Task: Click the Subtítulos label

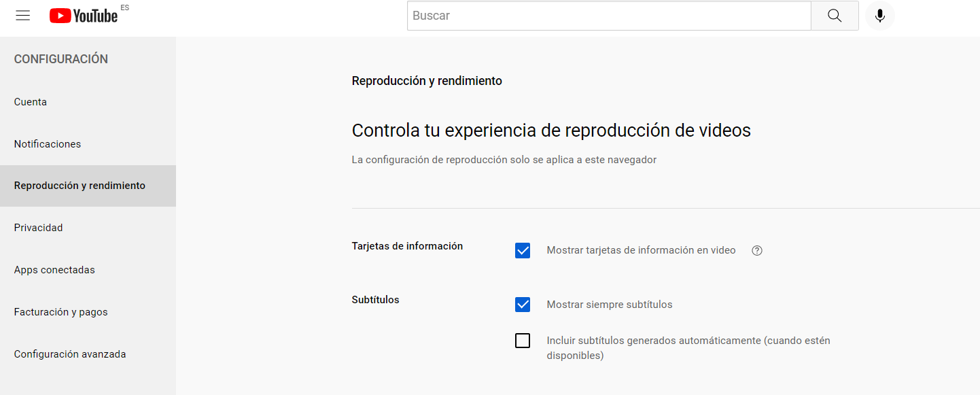Action: pos(375,300)
